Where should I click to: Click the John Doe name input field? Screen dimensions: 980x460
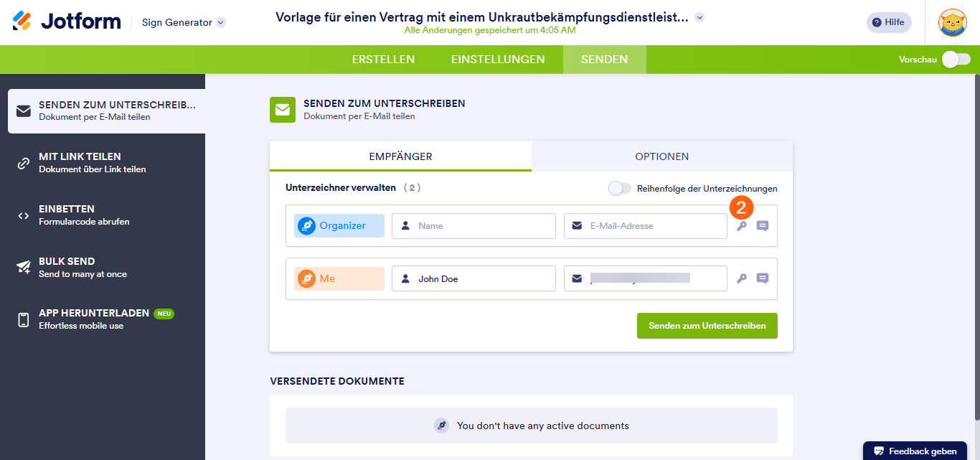point(473,278)
